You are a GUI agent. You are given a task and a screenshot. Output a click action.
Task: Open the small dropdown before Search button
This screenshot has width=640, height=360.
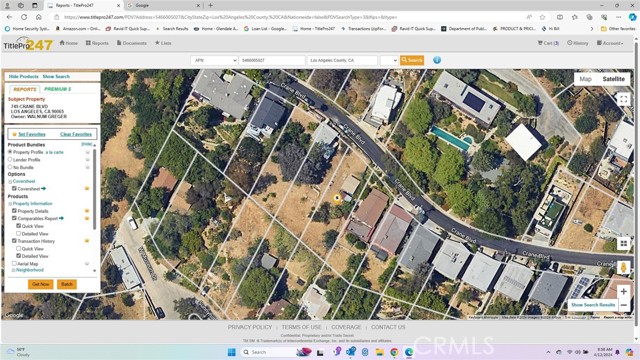pos(389,60)
